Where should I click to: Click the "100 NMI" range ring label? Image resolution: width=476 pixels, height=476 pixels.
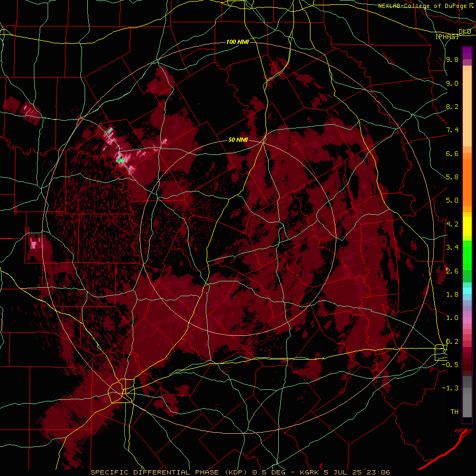[237, 42]
